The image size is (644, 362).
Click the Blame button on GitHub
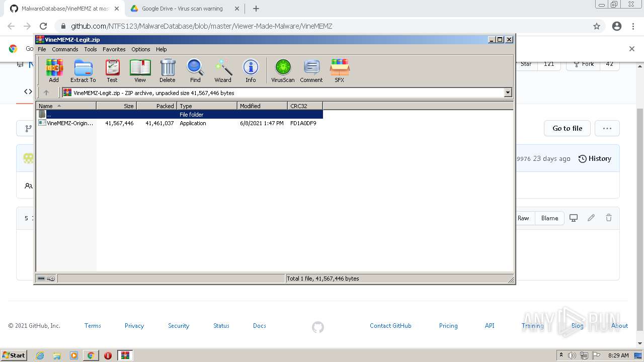click(549, 218)
